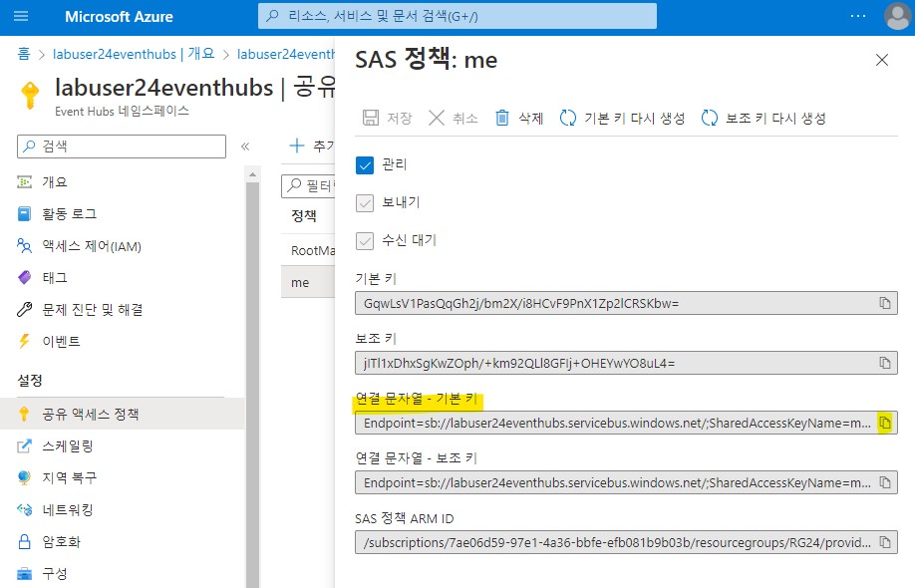
Task: Click the 정책 column header
Action: [x=304, y=216]
